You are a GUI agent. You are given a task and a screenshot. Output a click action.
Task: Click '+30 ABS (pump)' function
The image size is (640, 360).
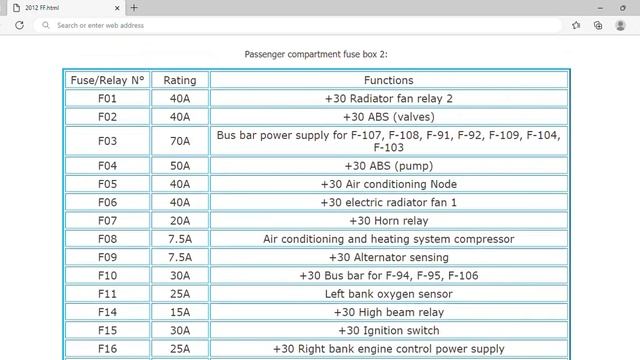(389, 166)
